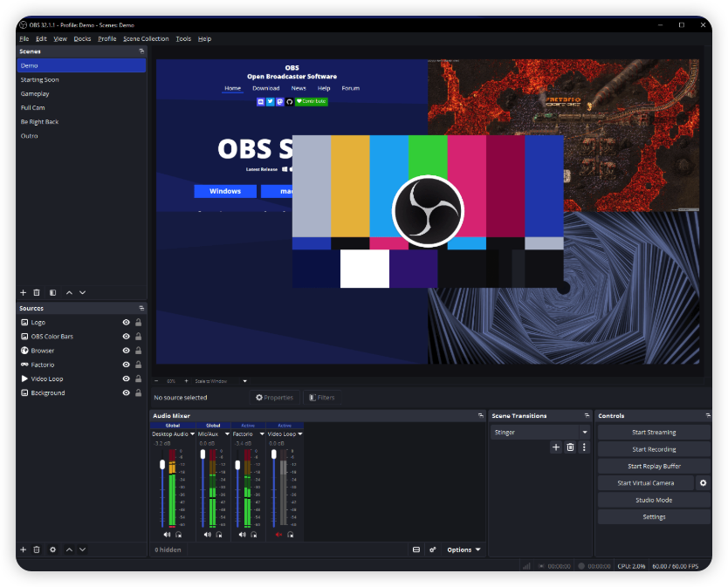Screen dimensions: 728x587
Task: Click Start Virtual Camera button
Action: (645, 483)
